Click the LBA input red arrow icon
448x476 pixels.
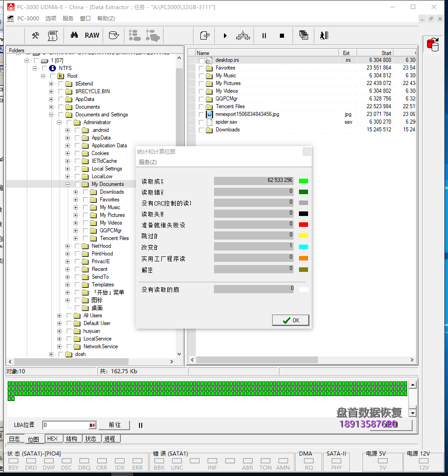coord(92,425)
